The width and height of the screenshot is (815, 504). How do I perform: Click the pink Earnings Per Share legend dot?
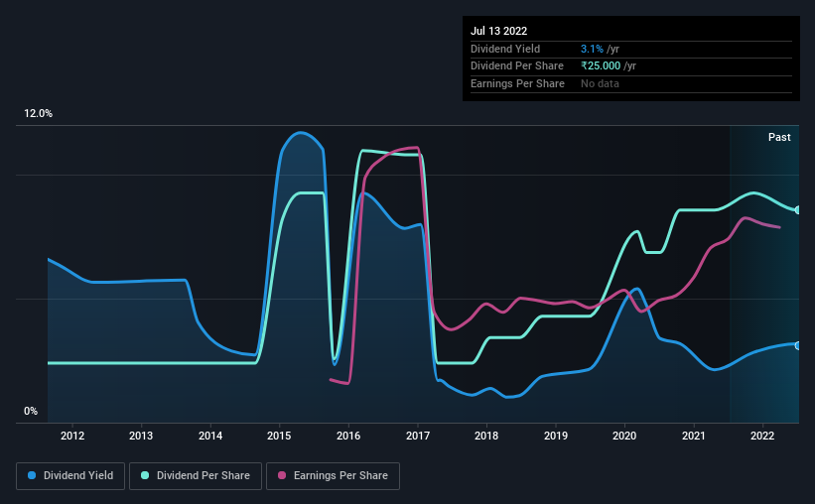pos(282,475)
